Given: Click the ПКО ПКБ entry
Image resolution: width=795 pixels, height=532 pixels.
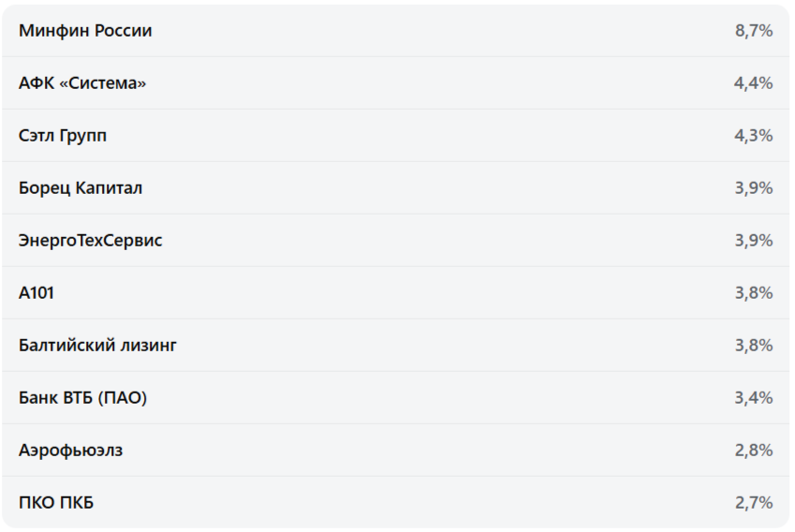Looking at the screenshot, I should (x=56, y=503).
